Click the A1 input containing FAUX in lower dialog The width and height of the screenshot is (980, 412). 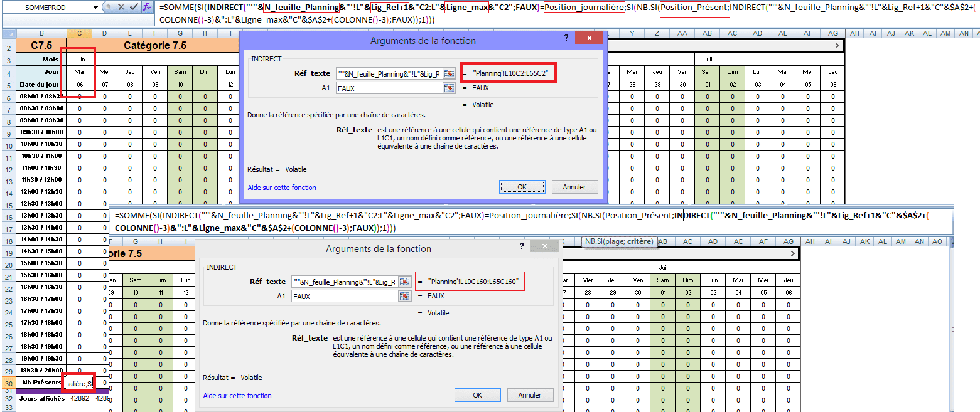click(345, 297)
